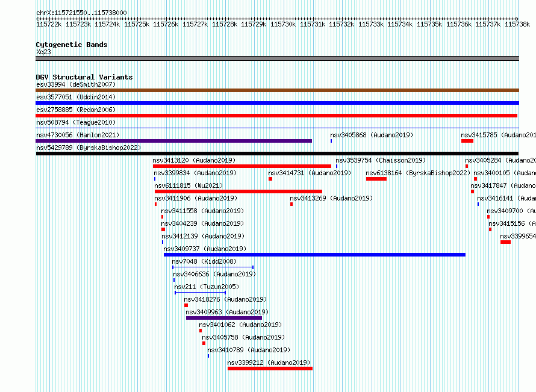Select the nsv3415156 variant label
The width and height of the screenshot is (536, 392).
tap(512, 223)
